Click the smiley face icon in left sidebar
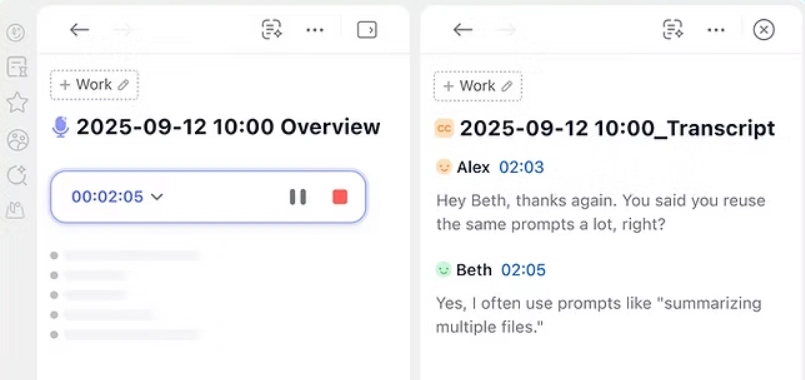Image resolution: width=805 pixels, height=380 pixels. point(16,33)
